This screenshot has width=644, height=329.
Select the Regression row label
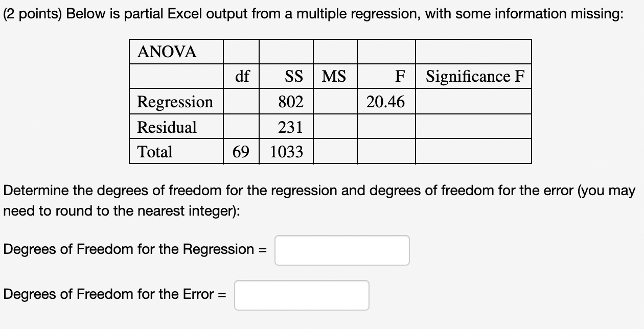click(x=175, y=102)
